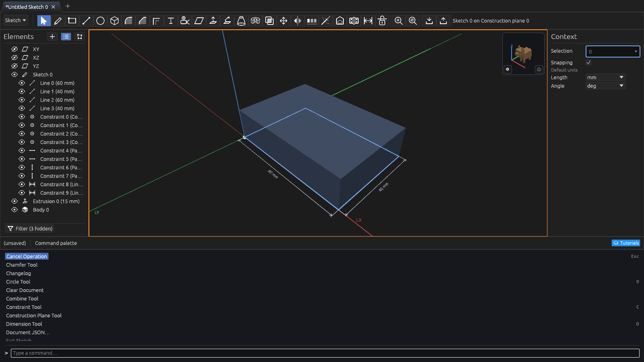Select the Text tool
644x362 pixels.
(171, 21)
